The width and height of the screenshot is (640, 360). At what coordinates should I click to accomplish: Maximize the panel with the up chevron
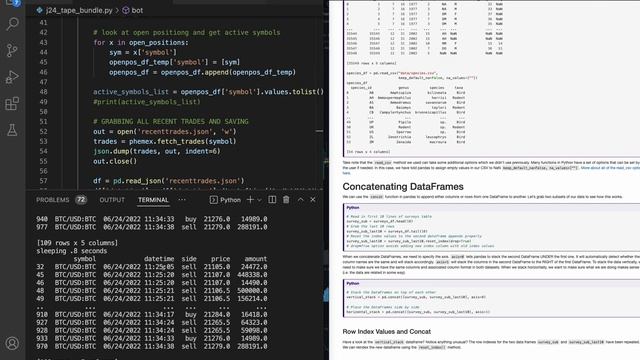click(x=300, y=200)
